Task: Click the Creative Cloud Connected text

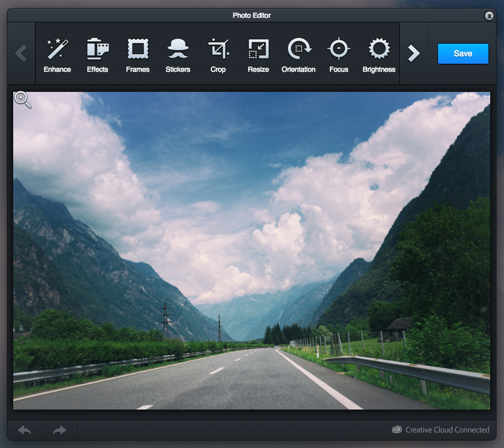Action: click(x=447, y=430)
